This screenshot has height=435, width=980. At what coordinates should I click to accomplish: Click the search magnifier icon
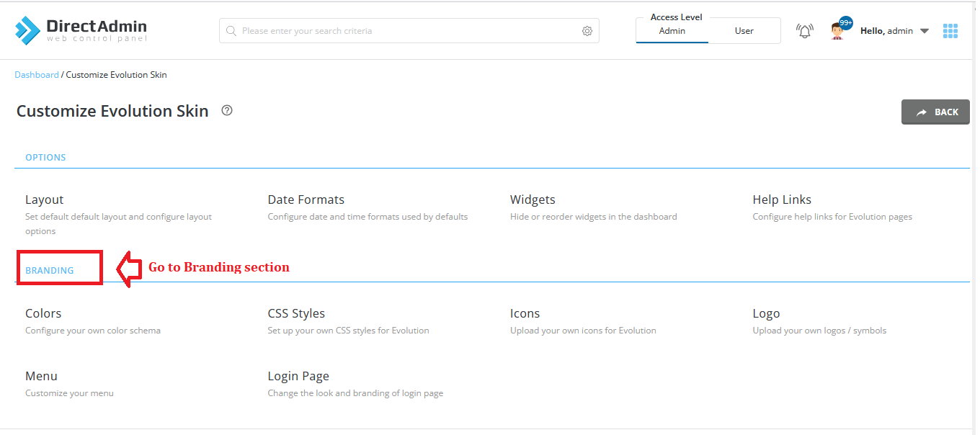[231, 31]
